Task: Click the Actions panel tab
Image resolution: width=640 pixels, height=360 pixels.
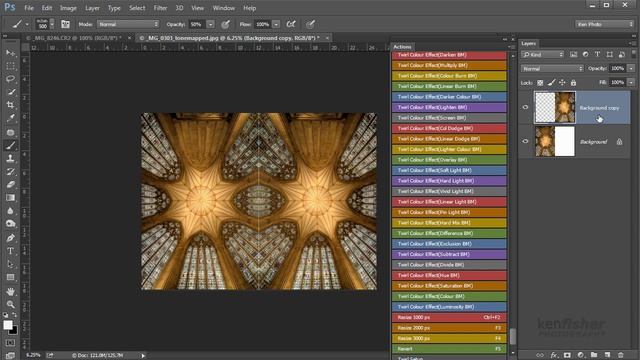Action: pyautogui.click(x=402, y=47)
